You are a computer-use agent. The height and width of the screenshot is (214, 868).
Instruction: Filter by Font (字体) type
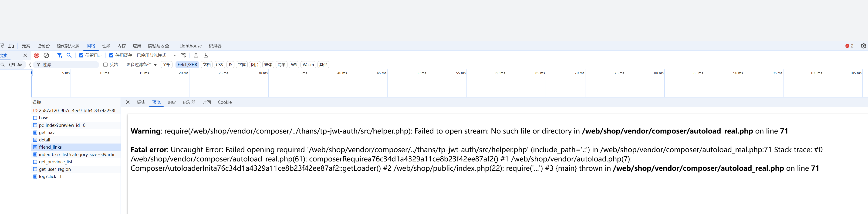tap(242, 65)
